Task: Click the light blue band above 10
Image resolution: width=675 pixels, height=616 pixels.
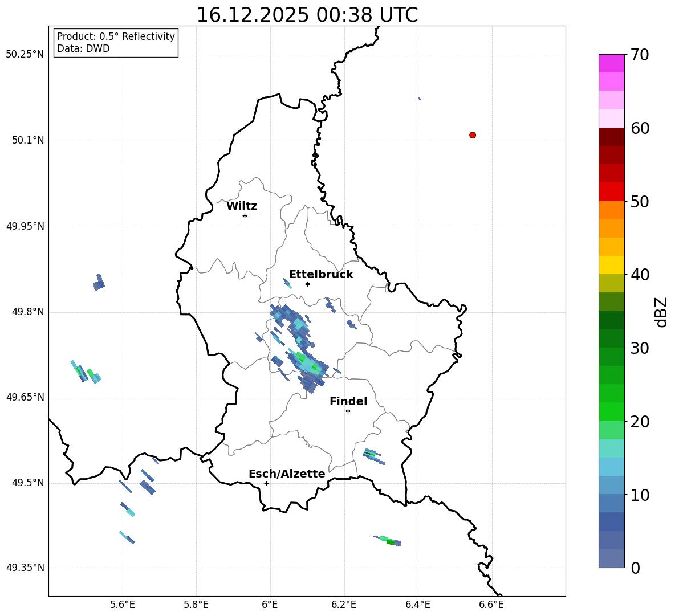Action: [x=611, y=486]
